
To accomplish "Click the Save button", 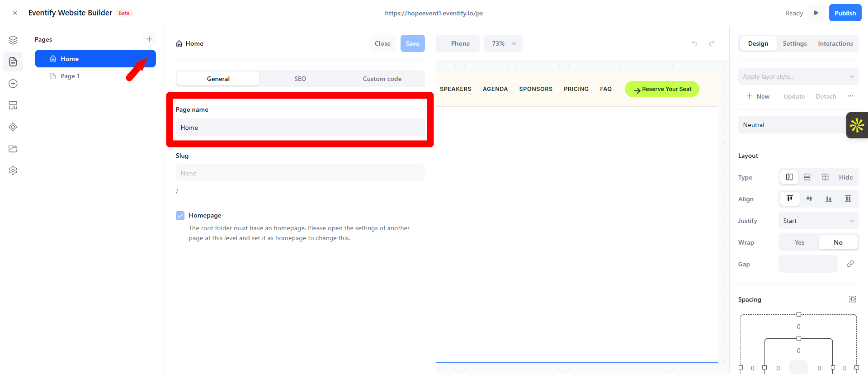I will [x=413, y=43].
